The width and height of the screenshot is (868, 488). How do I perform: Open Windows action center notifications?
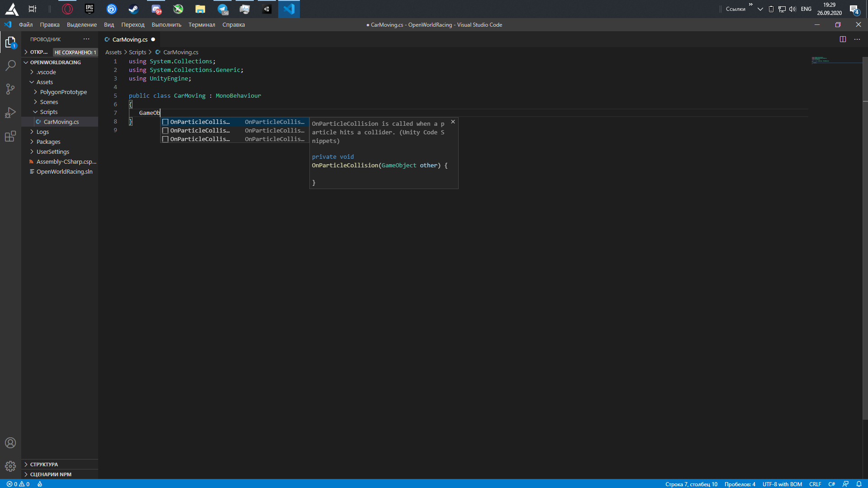[854, 9]
